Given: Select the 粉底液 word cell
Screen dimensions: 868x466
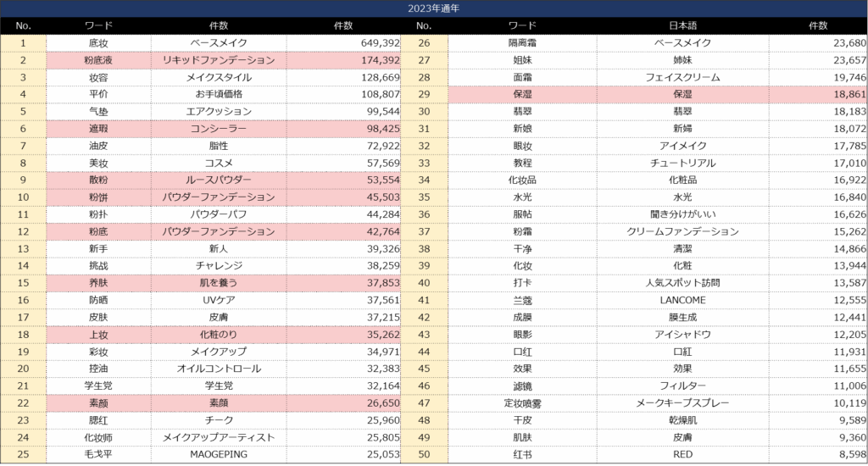Looking at the screenshot, I should click(x=98, y=60).
